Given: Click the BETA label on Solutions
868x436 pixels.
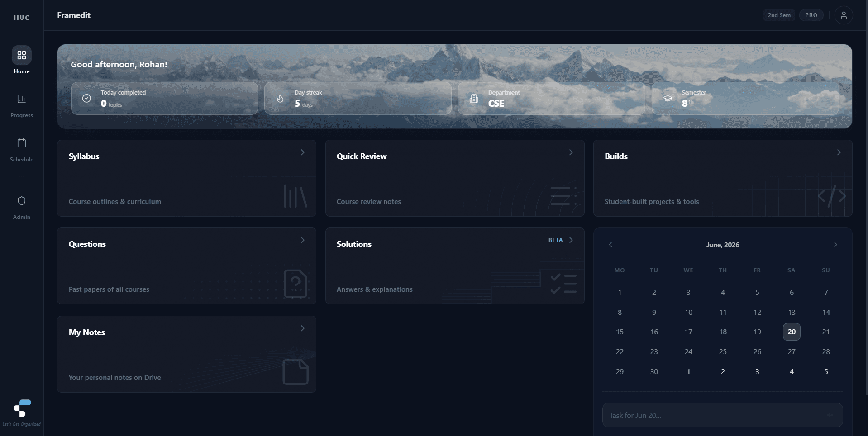Looking at the screenshot, I should [x=555, y=240].
